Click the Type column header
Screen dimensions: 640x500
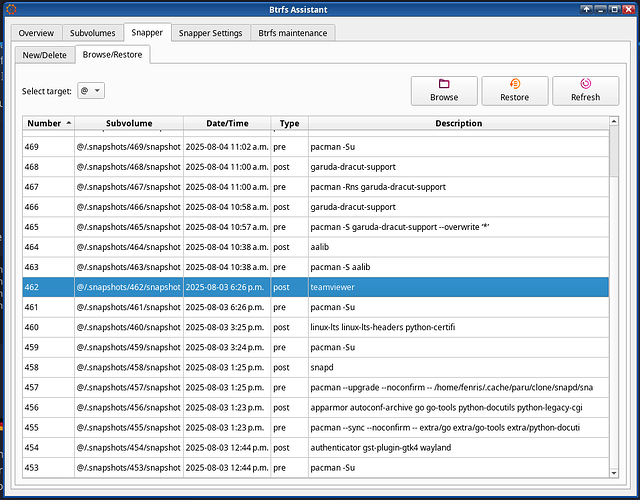click(289, 124)
